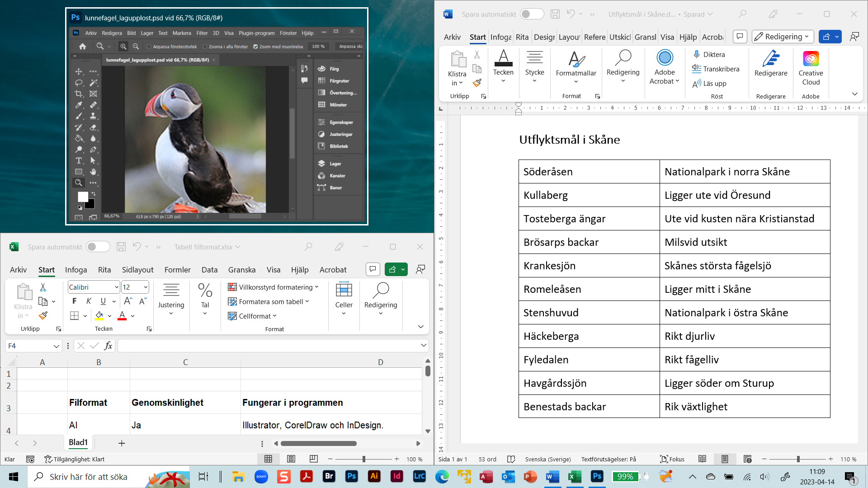Click the bold F button in Excel
Viewport: 868px width, 488px height.
pos(75,301)
